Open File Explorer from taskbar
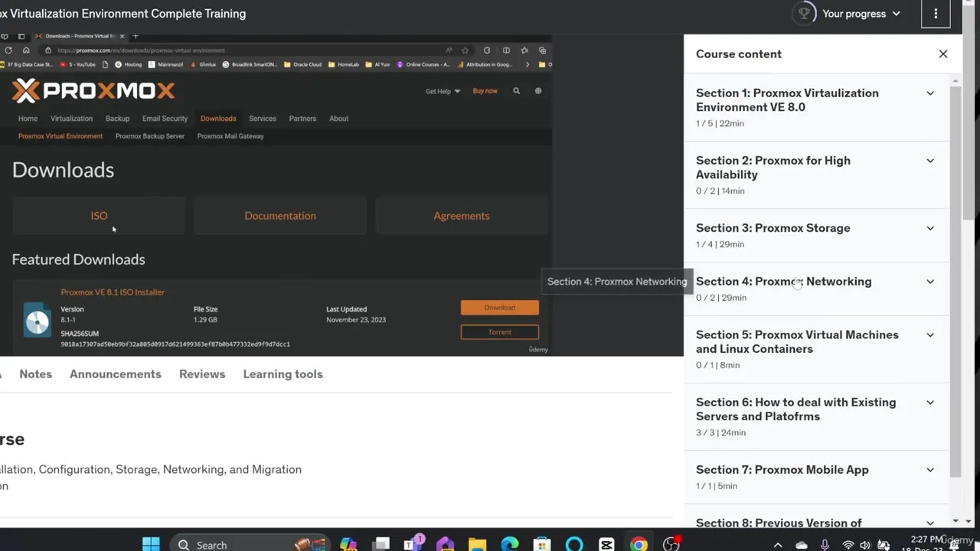980x551 pixels. pos(478,545)
